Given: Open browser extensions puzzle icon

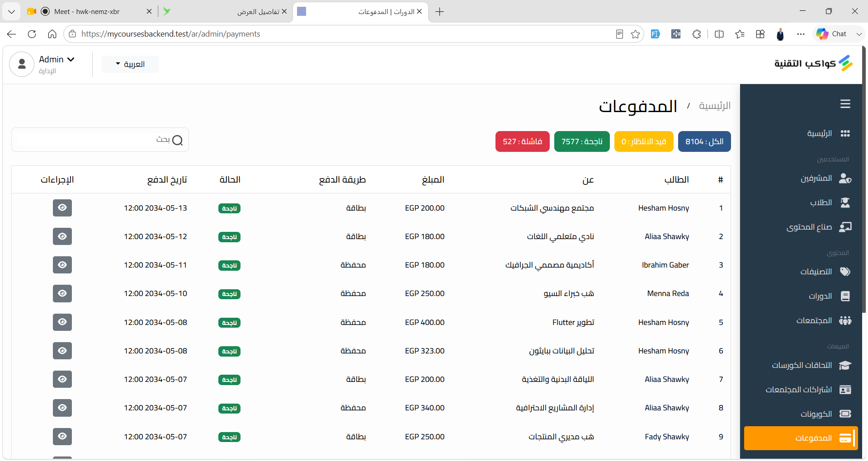Looking at the screenshot, I should point(697,34).
